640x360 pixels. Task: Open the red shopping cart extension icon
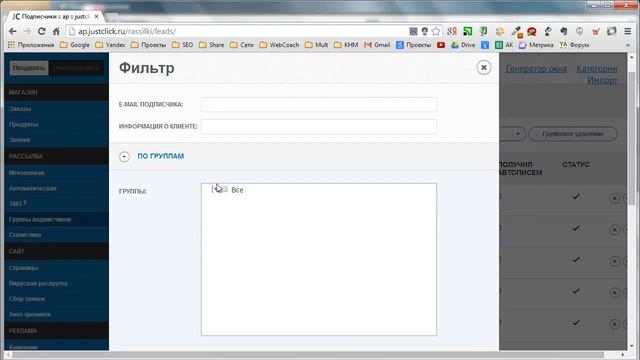click(596, 31)
